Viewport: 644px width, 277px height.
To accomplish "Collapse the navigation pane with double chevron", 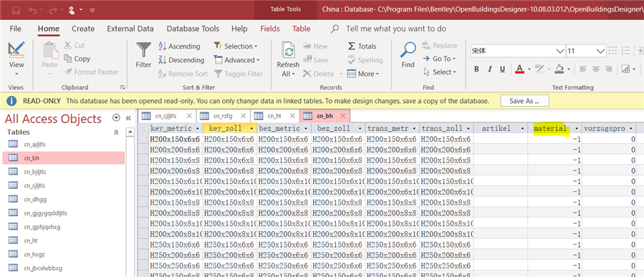I will point(128,118).
